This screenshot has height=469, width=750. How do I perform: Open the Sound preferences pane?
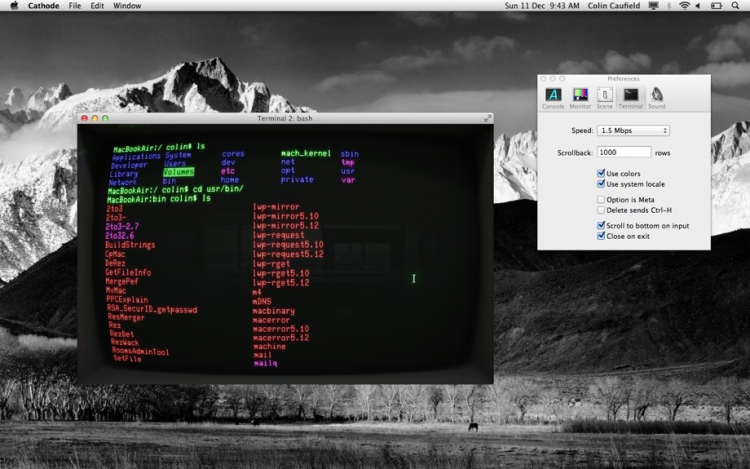(656, 97)
